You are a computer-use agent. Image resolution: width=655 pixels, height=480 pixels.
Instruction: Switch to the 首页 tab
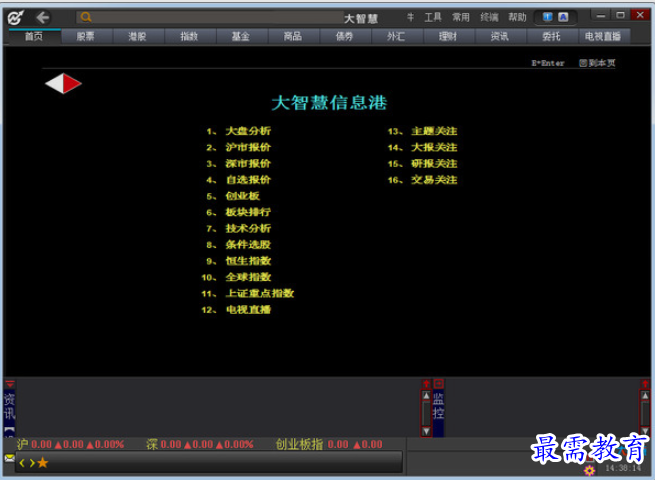pos(34,37)
